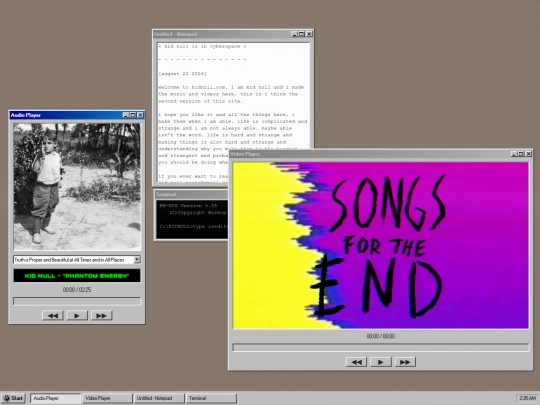
Task: Fast-forward the track in Audio Player
Action: [x=101, y=315]
